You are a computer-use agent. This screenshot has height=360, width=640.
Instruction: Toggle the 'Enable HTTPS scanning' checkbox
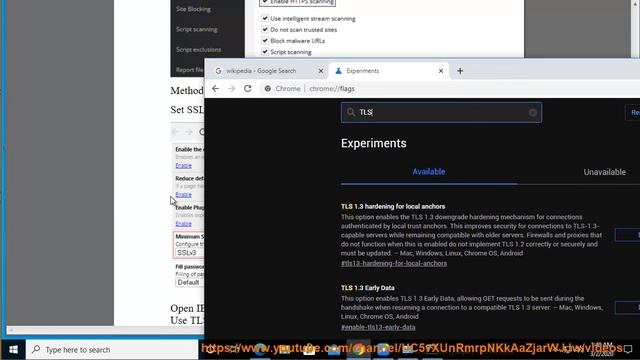[x=264, y=2]
